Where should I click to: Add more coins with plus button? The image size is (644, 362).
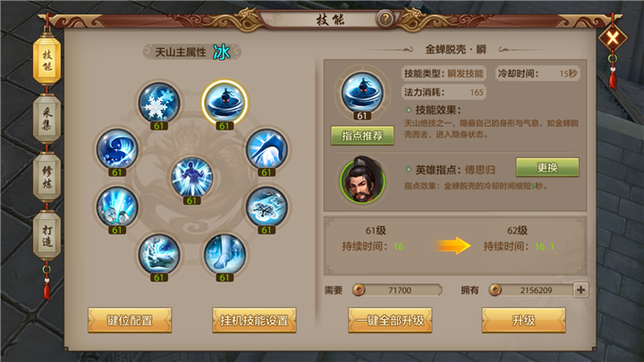tap(580, 290)
